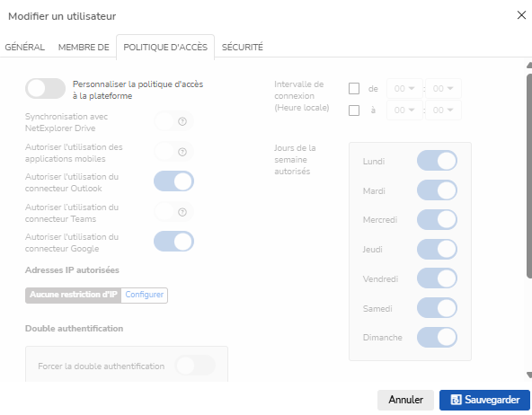Click the Configurer IP link

[144, 295]
